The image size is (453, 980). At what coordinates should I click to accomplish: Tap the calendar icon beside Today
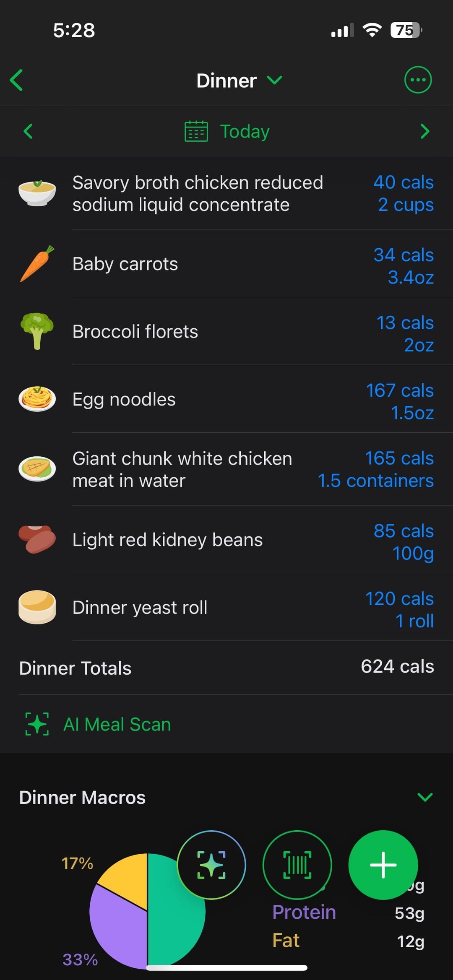coord(196,132)
